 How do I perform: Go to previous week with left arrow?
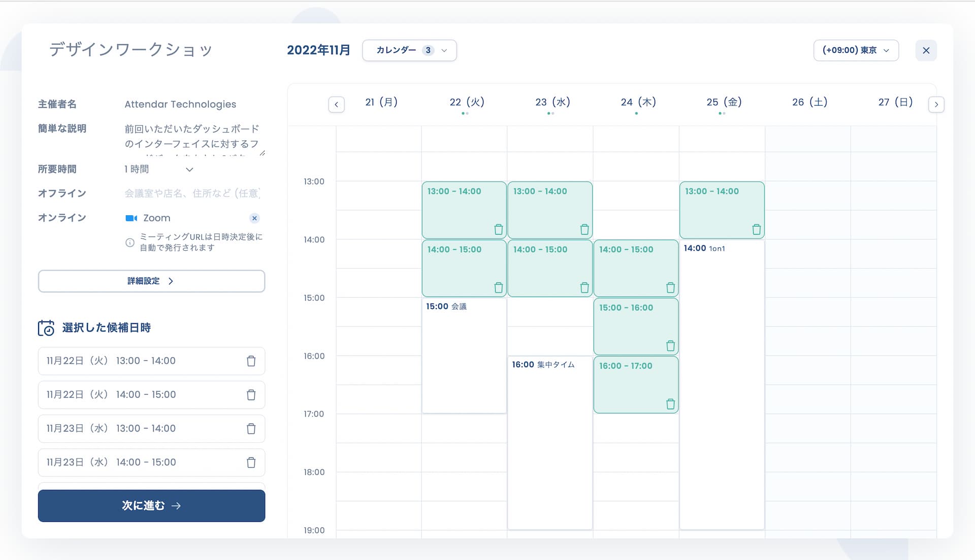(336, 105)
